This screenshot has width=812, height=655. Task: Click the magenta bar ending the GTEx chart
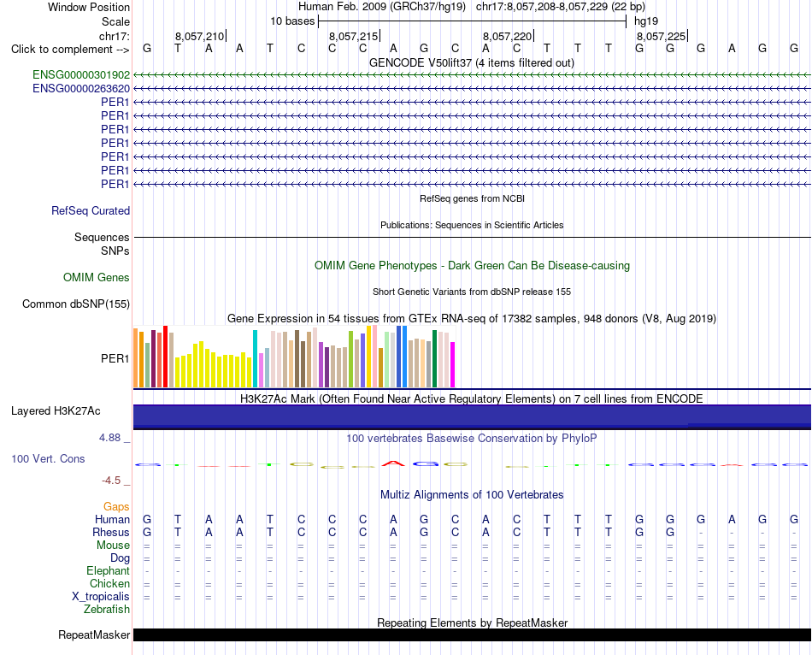pyautogui.click(x=453, y=364)
